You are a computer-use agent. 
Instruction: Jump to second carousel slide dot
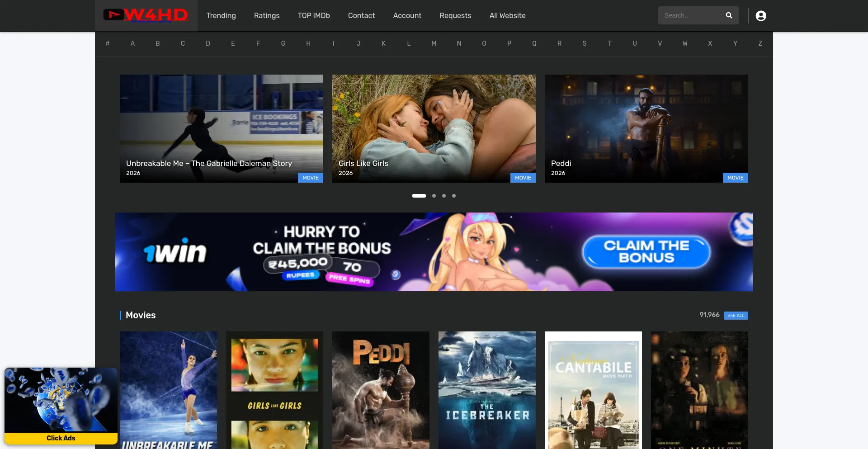[x=434, y=196]
